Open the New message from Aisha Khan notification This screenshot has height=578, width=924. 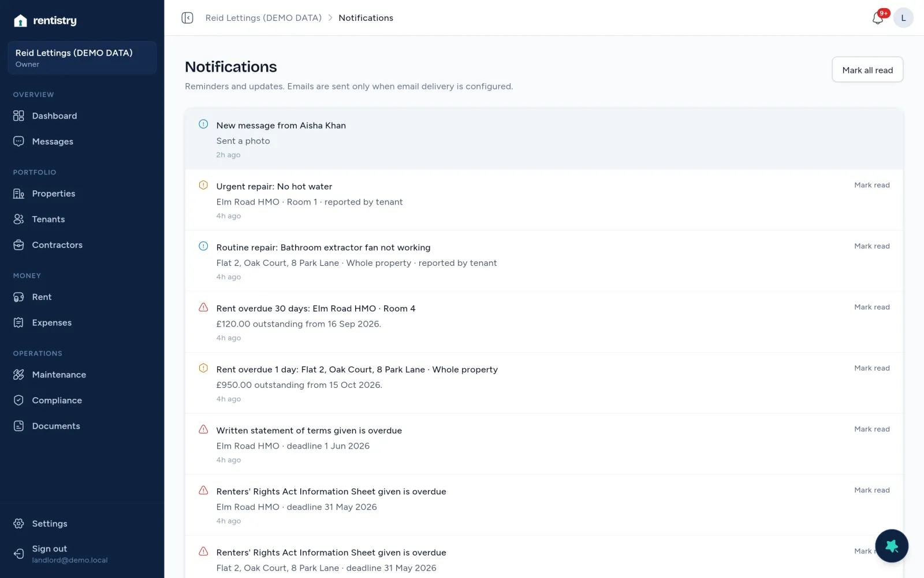[544, 139]
